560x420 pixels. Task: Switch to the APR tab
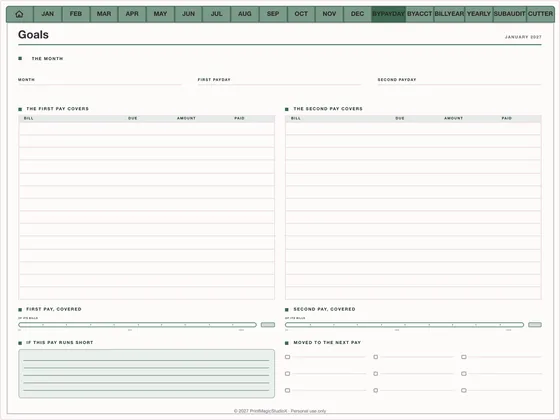pyautogui.click(x=132, y=14)
